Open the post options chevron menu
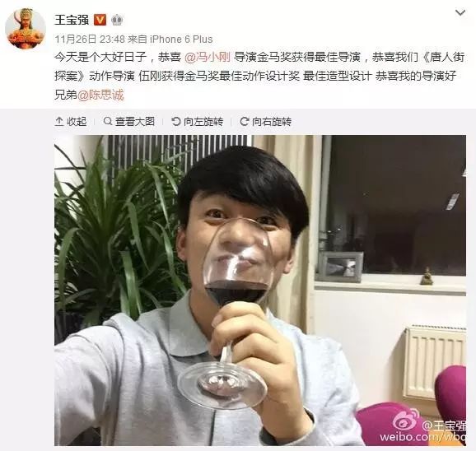This screenshot has height=451, width=476. 460,12
